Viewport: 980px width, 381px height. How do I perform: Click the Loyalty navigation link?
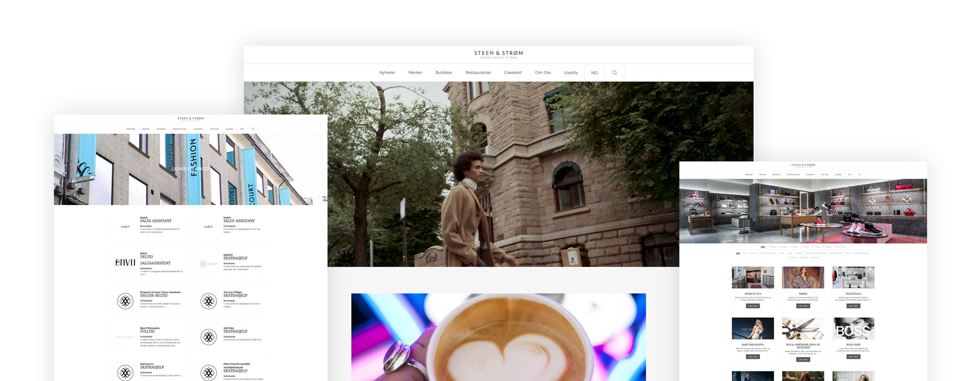coord(571,72)
